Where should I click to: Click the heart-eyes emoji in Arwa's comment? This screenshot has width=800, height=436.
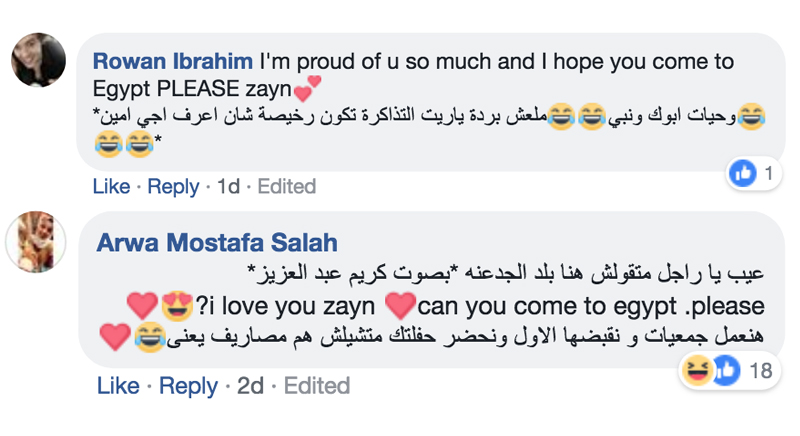[175, 305]
